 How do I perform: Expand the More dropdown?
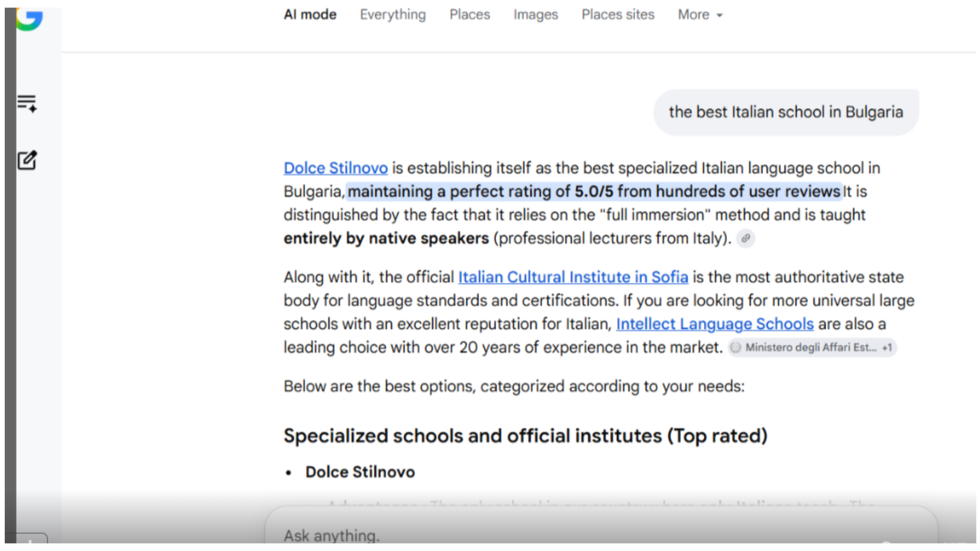click(x=700, y=15)
